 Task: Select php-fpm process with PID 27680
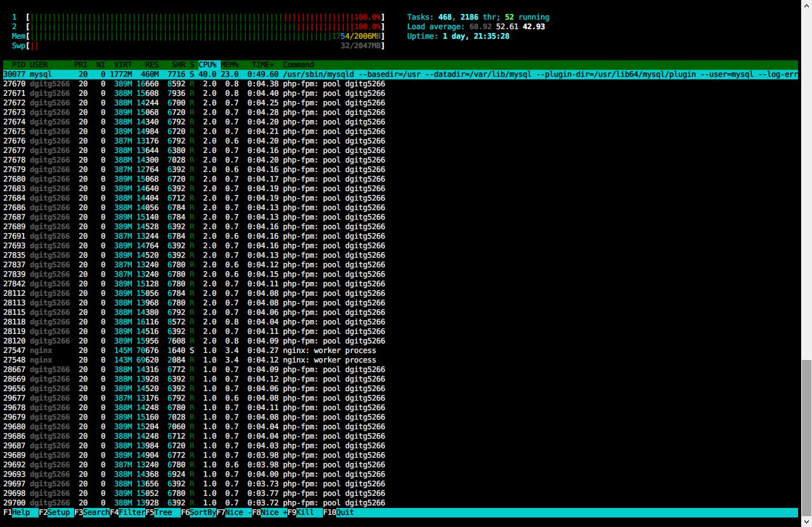194,179
